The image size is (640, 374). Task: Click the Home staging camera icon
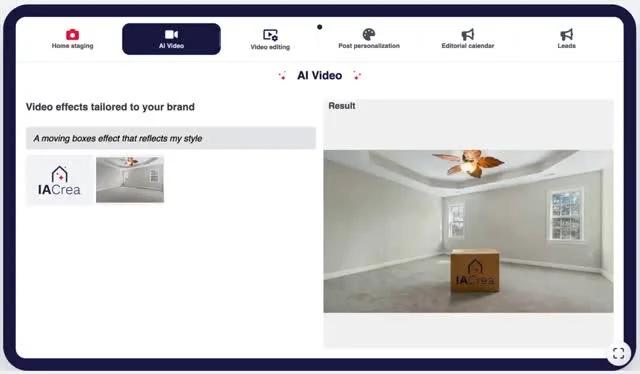pyautogui.click(x=72, y=34)
